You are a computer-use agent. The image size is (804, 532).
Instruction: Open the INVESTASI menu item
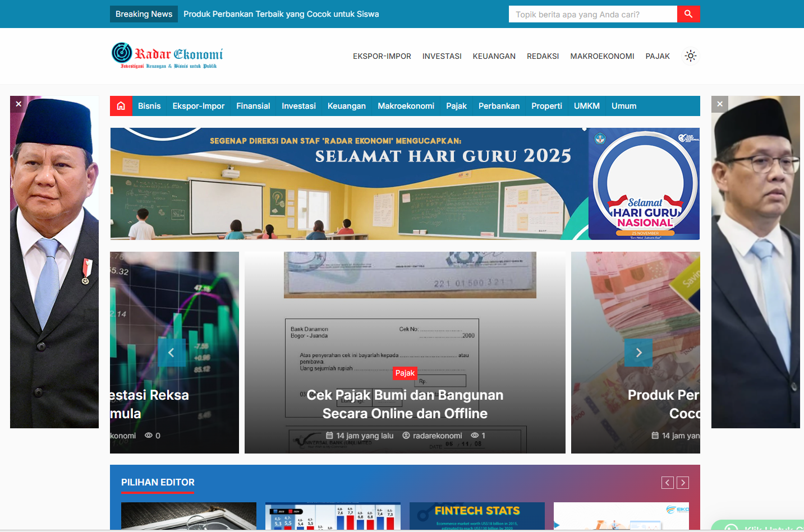(x=442, y=56)
